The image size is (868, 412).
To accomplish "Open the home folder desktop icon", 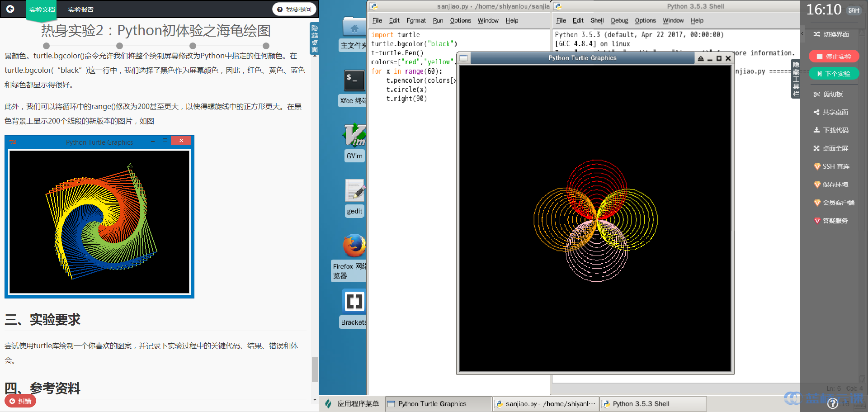I will pos(354,28).
